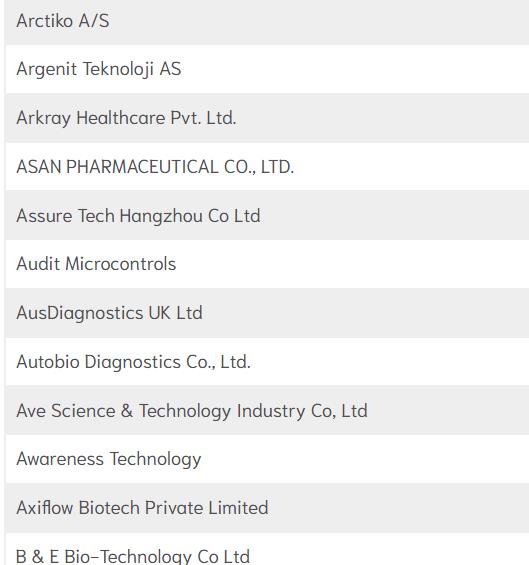Click Arkray Healthcare Pvt. Ltd.
529x565 pixels.
click(x=267, y=118)
